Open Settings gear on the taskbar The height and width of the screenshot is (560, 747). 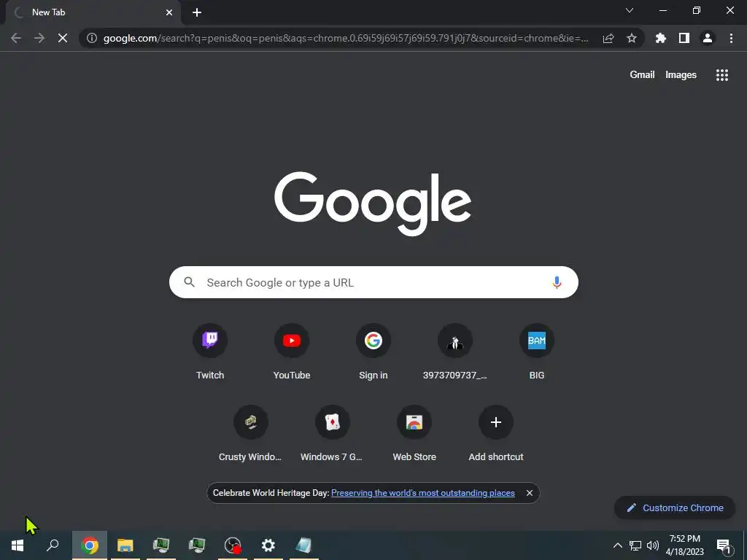pyautogui.click(x=268, y=545)
